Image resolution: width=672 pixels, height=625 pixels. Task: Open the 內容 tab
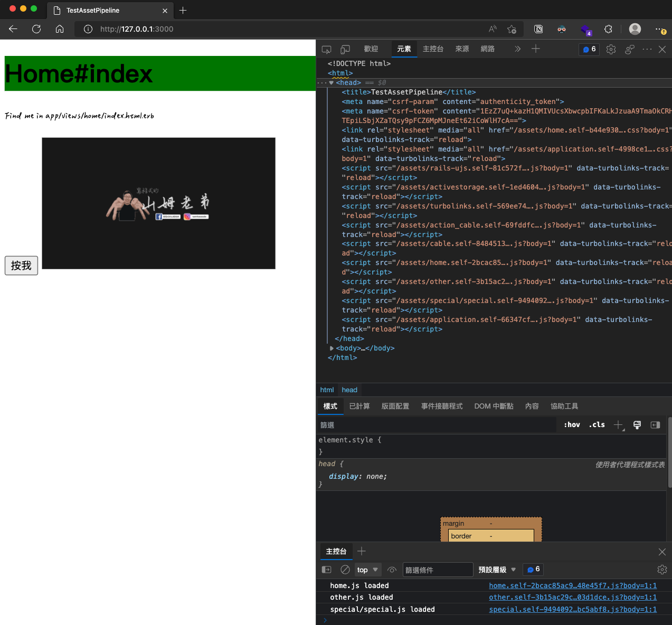coord(532,406)
